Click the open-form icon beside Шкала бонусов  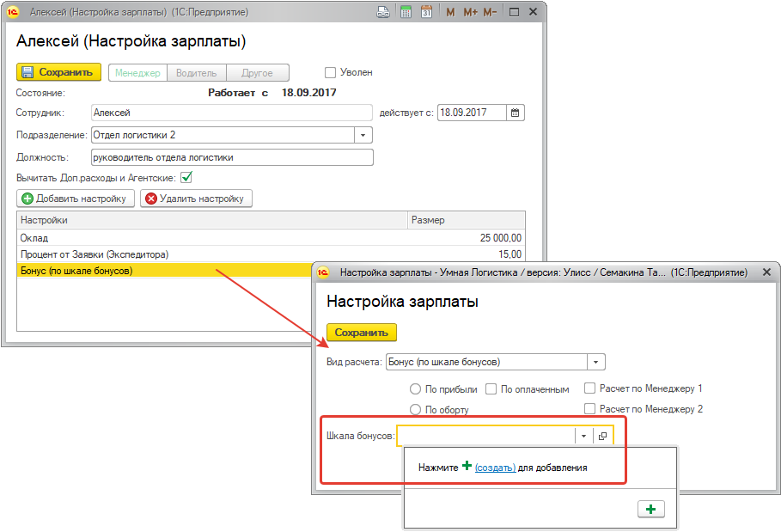pyautogui.click(x=602, y=436)
